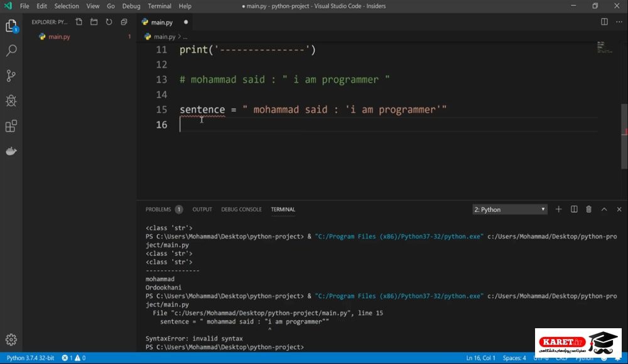Open the Debug menu
The height and width of the screenshot is (364, 628).
click(x=131, y=6)
